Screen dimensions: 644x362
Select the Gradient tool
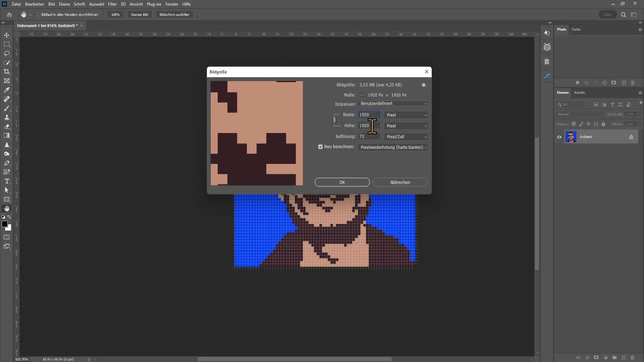pyautogui.click(x=7, y=135)
